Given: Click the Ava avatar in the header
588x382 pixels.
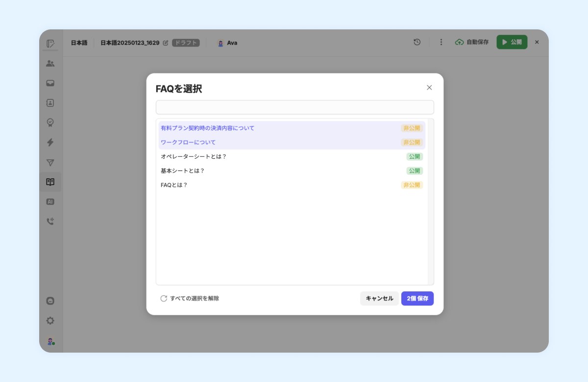Looking at the screenshot, I should 220,43.
